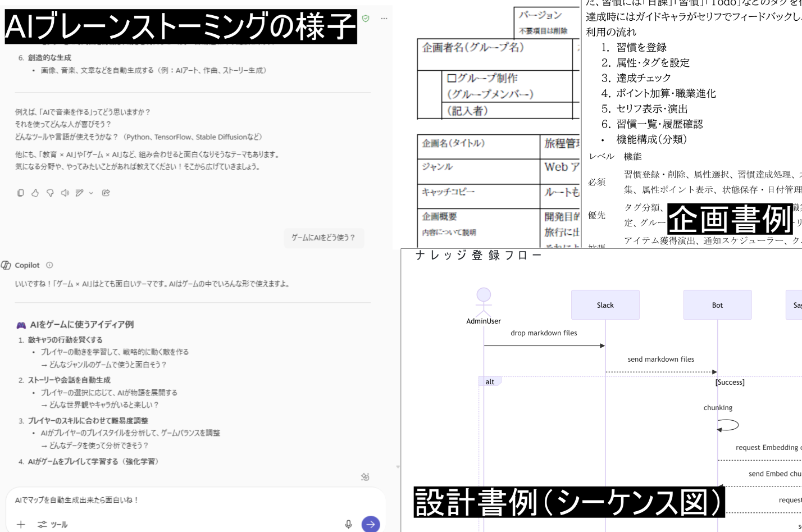
Task: Click the chat text input field
Action: tap(180, 499)
